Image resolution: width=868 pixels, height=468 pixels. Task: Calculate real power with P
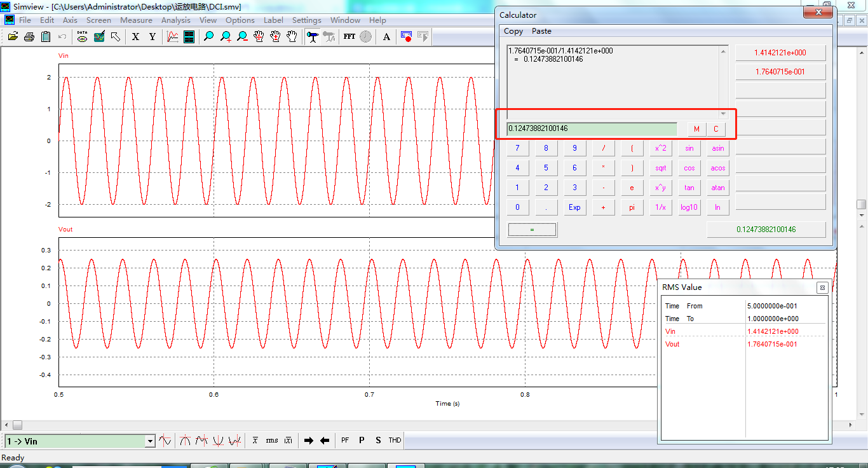point(362,440)
